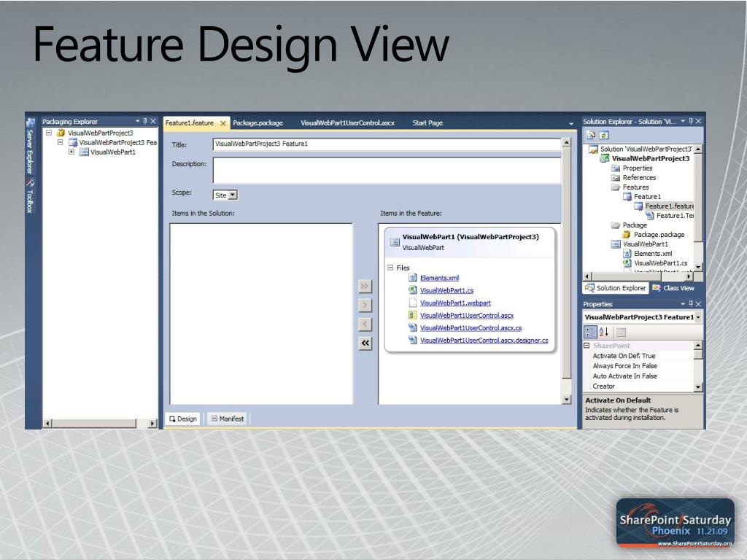The width and height of the screenshot is (747, 560).
Task: Select Package folder in Solution Explorer
Action: click(635, 225)
